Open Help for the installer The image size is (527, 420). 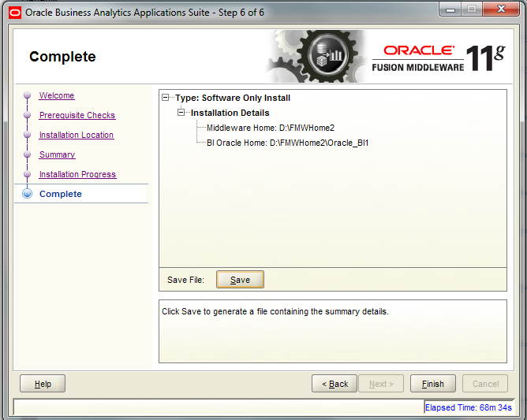[x=43, y=384]
